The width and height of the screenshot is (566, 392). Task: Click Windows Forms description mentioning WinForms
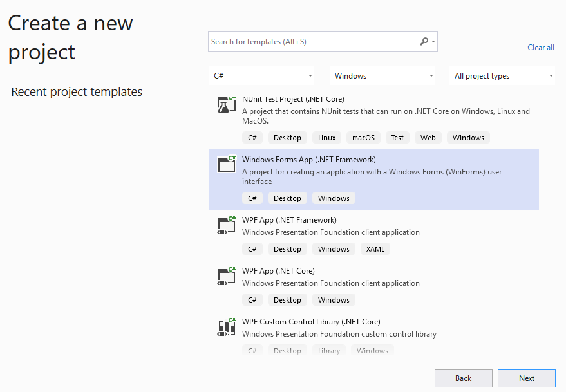372,176
